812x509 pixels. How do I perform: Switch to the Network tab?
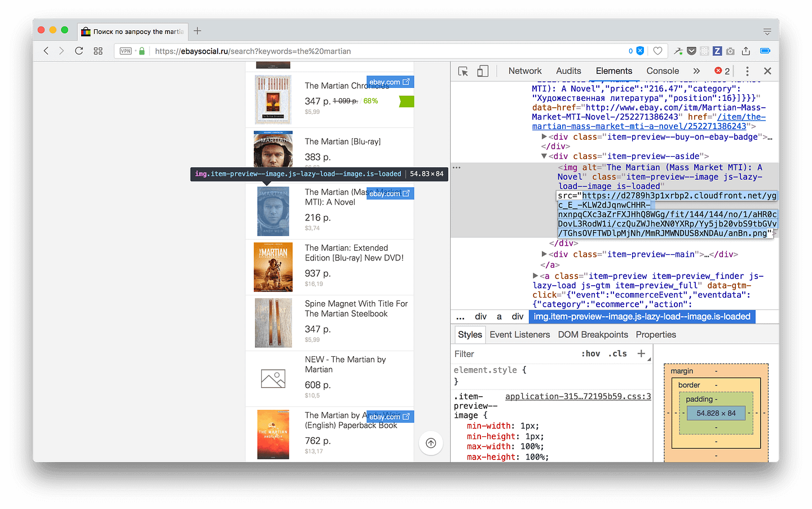click(525, 71)
